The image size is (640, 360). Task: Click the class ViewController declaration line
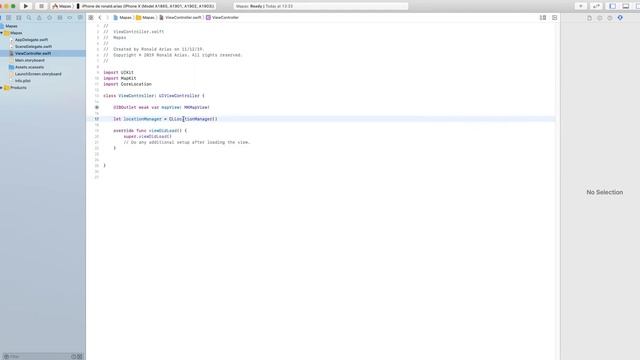[154, 96]
